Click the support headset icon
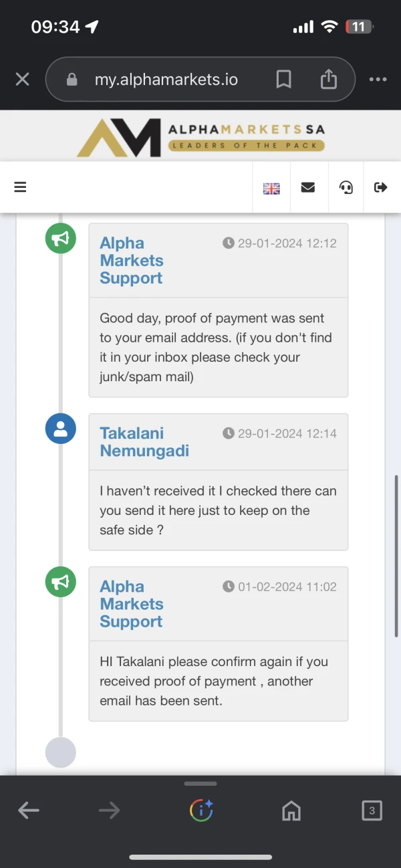The image size is (401, 868). point(346,187)
